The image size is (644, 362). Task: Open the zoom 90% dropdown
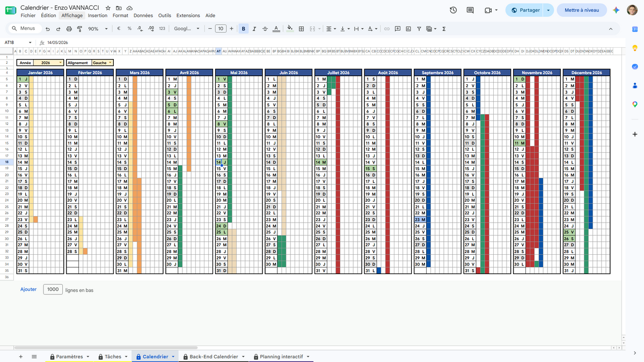(97, 29)
